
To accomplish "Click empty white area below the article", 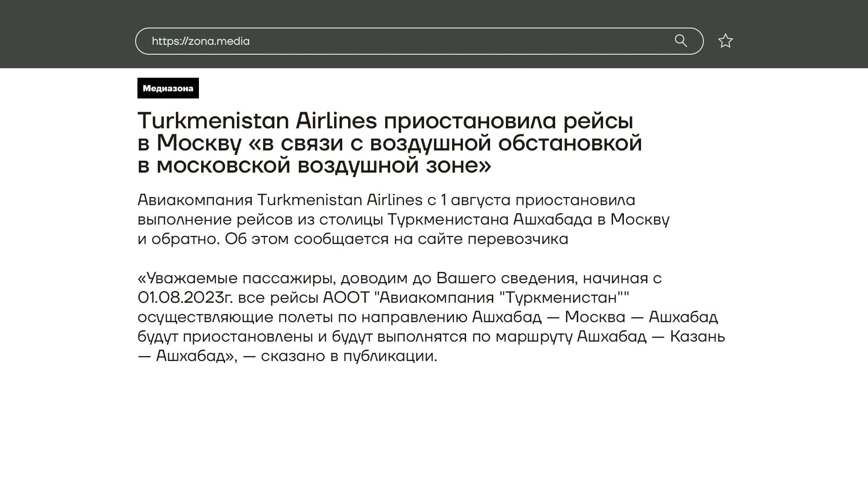I will pos(434,429).
